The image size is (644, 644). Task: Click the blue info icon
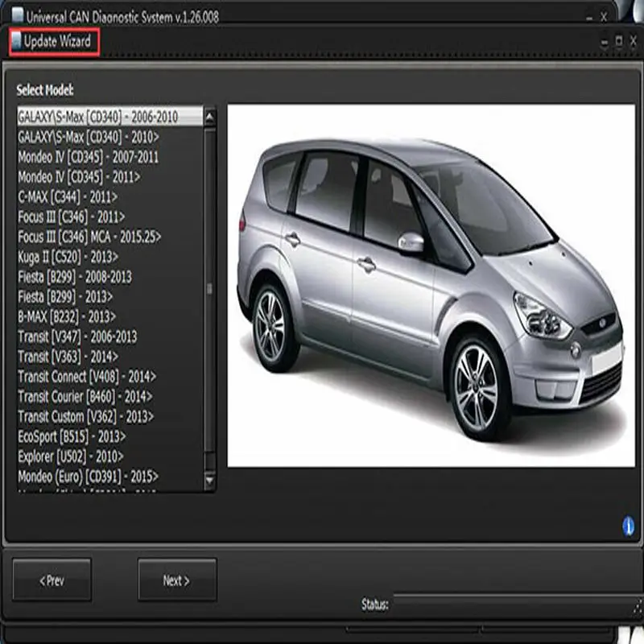[628, 526]
